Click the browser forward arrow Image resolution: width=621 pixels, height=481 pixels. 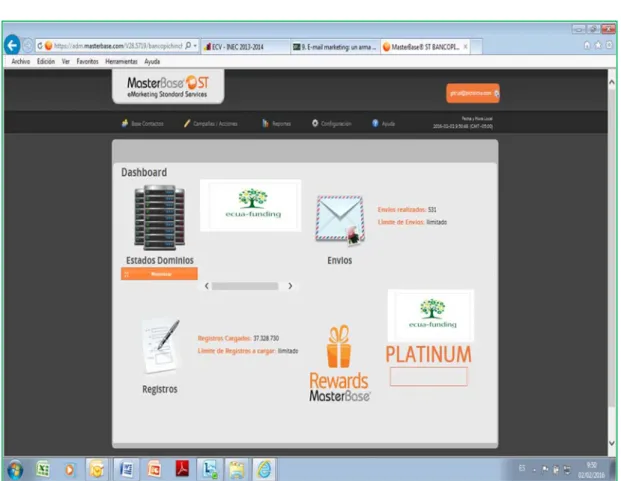pyautogui.click(x=28, y=46)
